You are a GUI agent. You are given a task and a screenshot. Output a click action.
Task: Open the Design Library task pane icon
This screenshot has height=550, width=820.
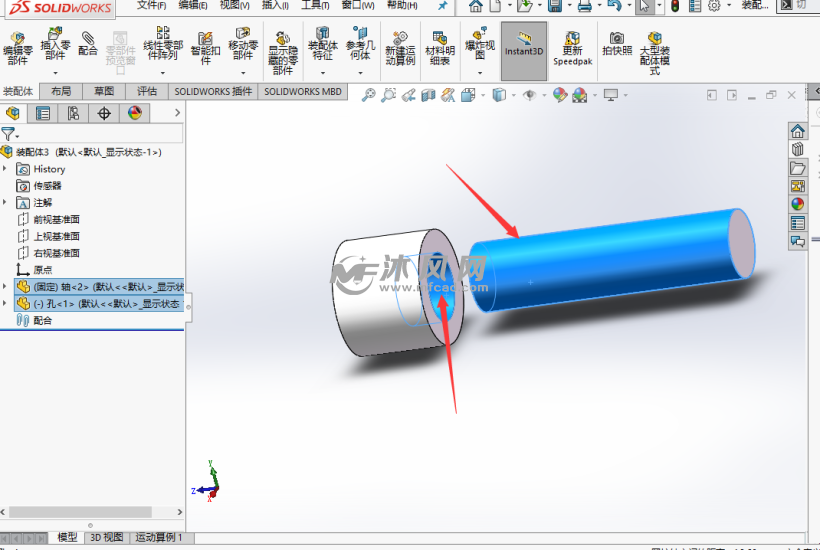pyautogui.click(x=798, y=150)
